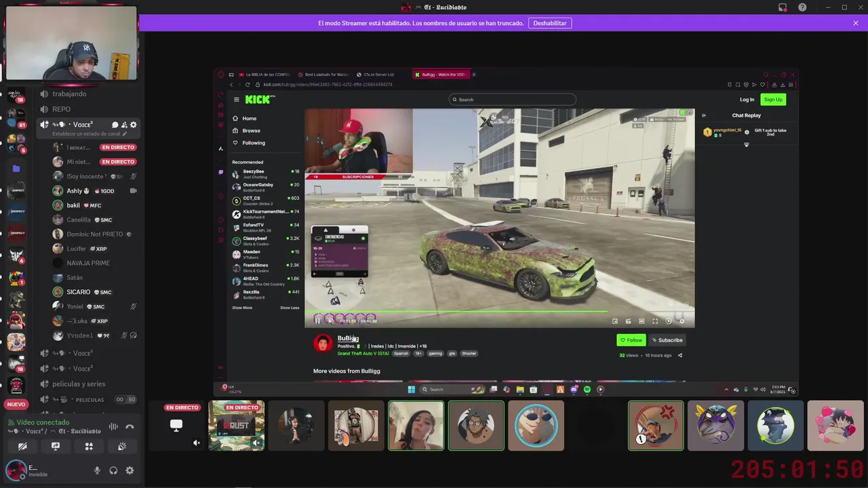
Task: Start an activity from voice panel
Action: coord(89,447)
